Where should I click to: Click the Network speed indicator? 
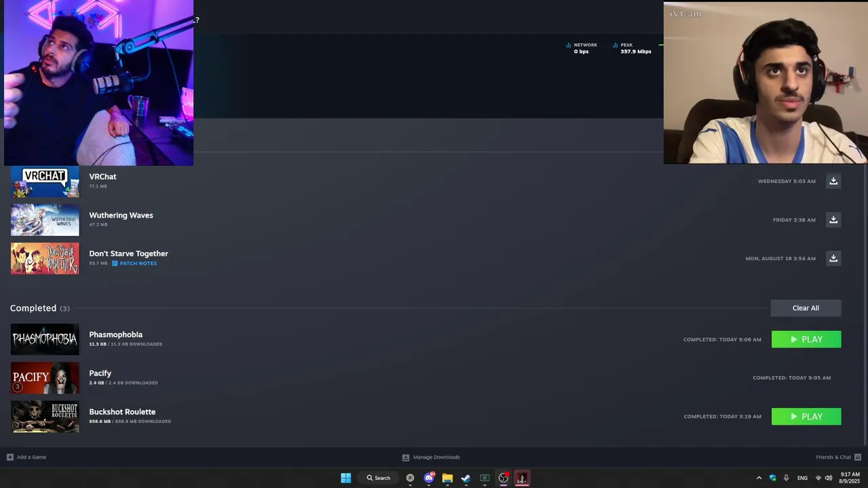(581, 48)
